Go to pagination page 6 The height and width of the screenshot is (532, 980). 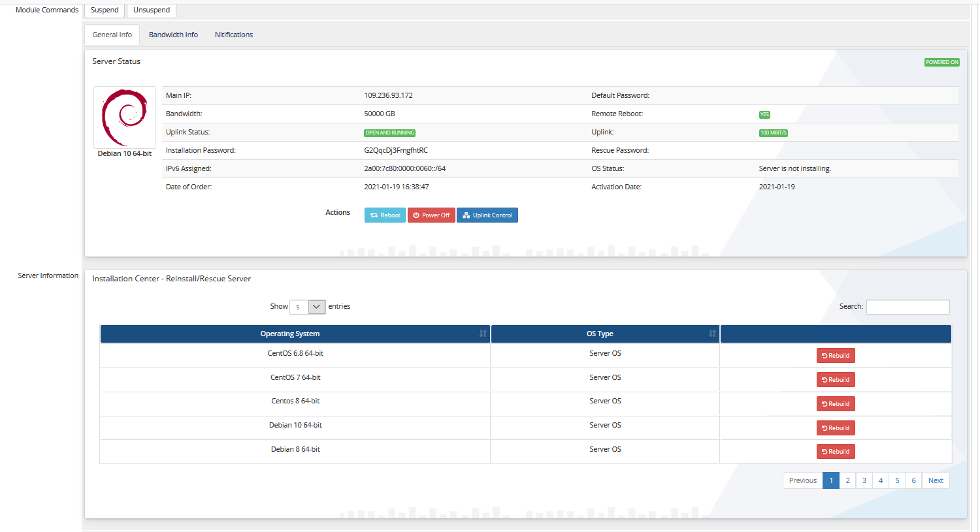(x=913, y=480)
